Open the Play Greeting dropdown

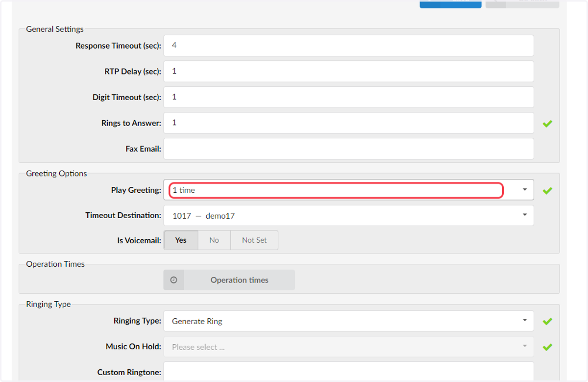pos(348,190)
